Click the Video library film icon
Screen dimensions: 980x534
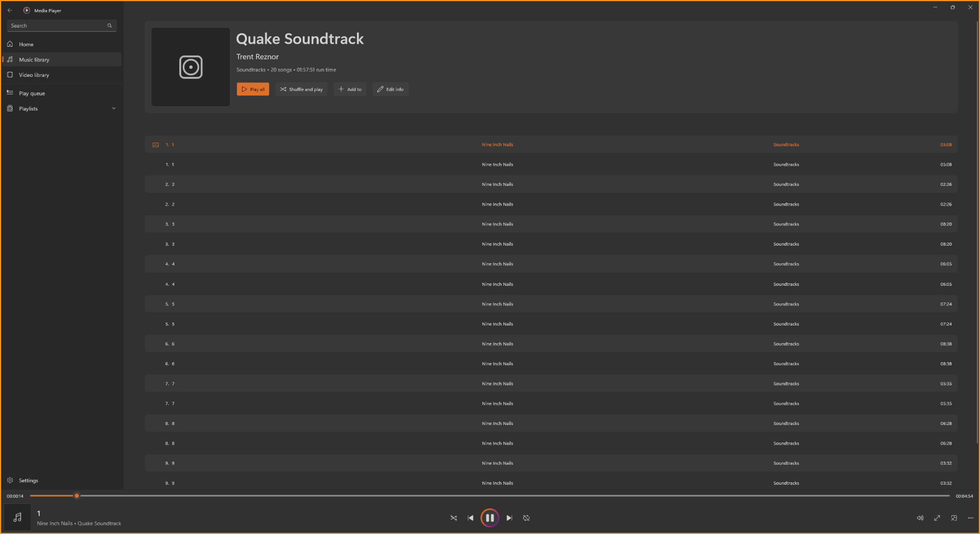pyautogui.click(x=10, y=75)
